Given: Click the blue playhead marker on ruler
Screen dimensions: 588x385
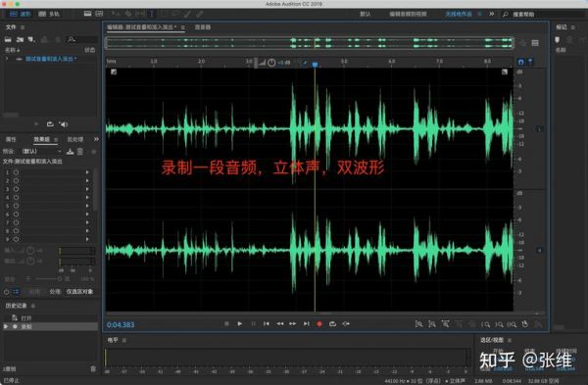Looking at the screenshot, I should pyautogui.click(x=315, y=65).
